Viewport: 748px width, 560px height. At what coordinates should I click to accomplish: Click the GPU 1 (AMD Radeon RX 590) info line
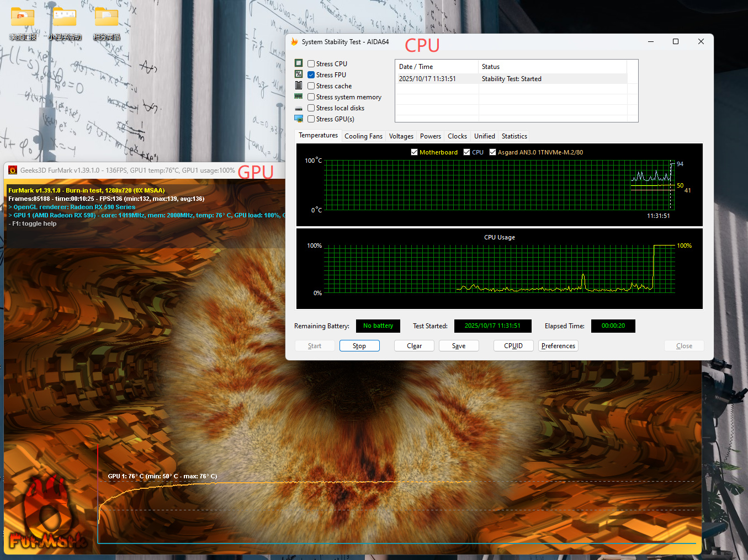tap(147, 215)
